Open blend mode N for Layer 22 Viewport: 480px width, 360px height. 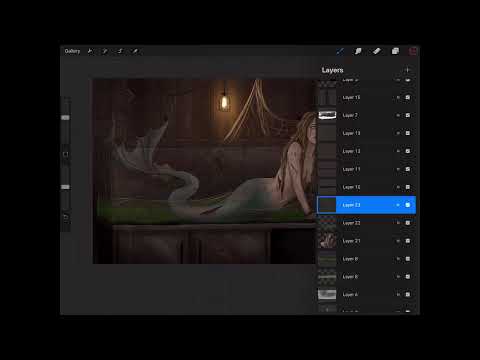tap(398, 223)
